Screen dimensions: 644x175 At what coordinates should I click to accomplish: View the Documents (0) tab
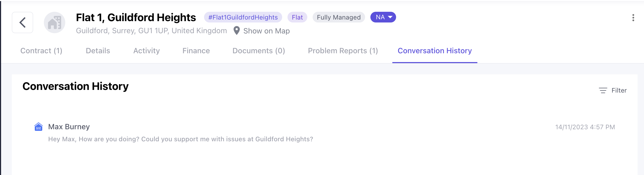pyautogui.click(x=259, y=51)
